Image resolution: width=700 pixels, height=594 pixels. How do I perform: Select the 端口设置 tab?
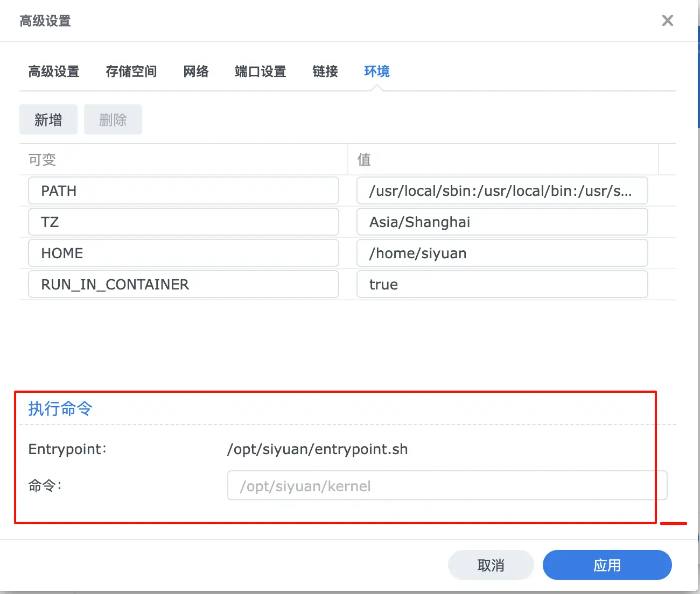[260, 72]
